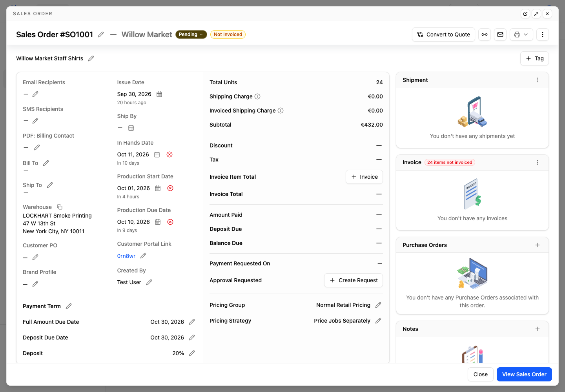This screenshot has height=392, width=565.
Task: Add a Tag to the order
Action: (534, 58)
